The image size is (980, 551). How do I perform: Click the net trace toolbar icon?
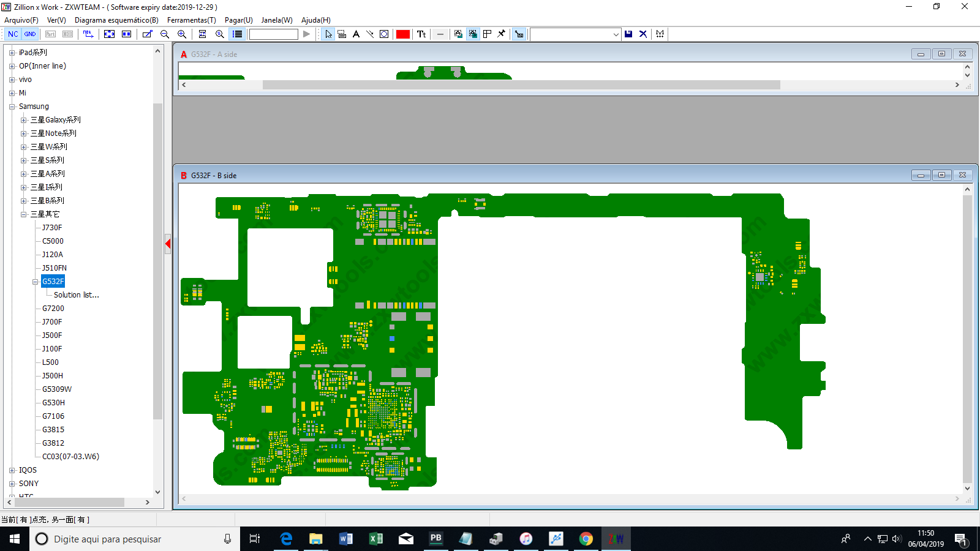coord(88,34)
